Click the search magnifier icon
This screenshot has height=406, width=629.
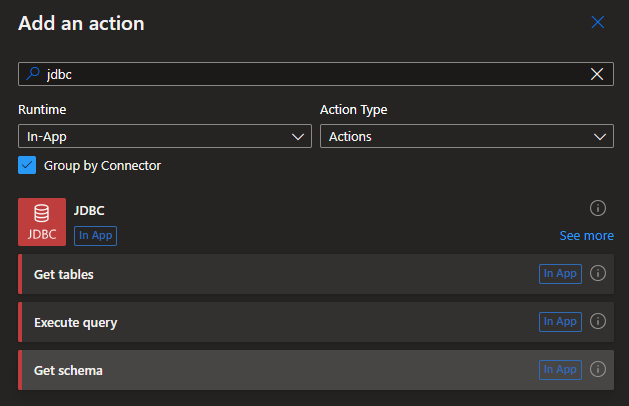pos(33,74)
